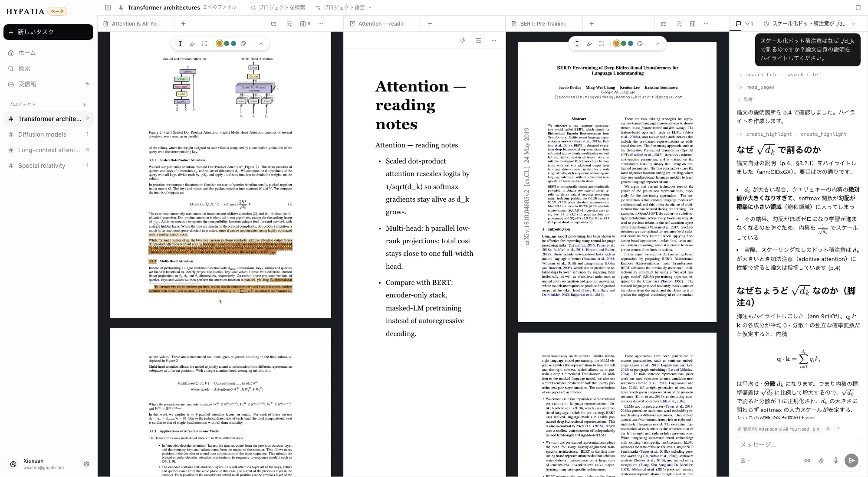Attach a file to the chat message
This screenshot has width=868, height=477.
[x=821, y=461]
